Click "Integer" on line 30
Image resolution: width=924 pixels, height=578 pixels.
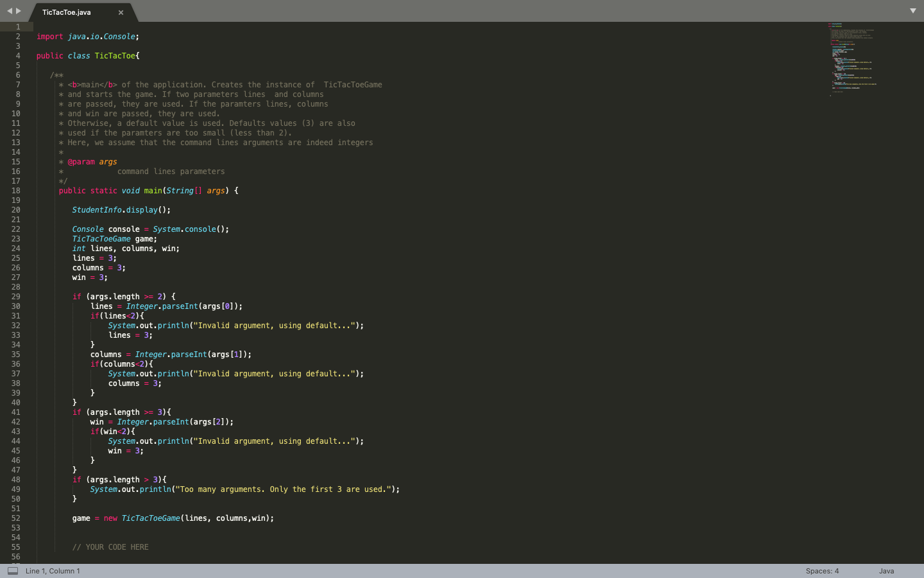click(142, 306)
